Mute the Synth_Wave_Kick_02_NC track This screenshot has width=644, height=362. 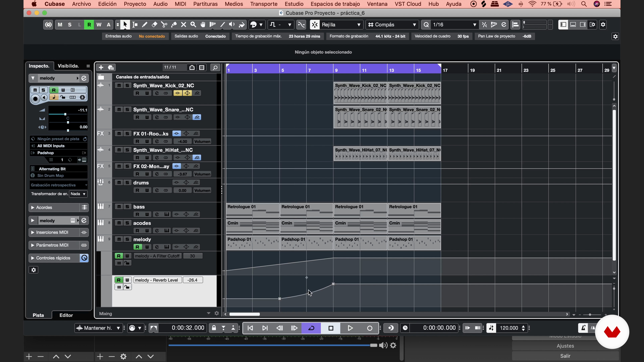(x=119, y=85)
